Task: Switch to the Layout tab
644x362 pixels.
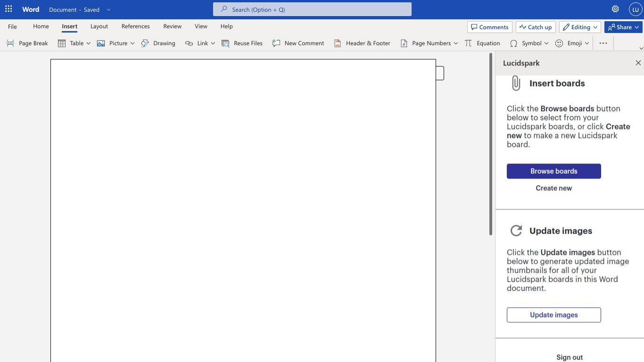Action: (x=99, y=26)
